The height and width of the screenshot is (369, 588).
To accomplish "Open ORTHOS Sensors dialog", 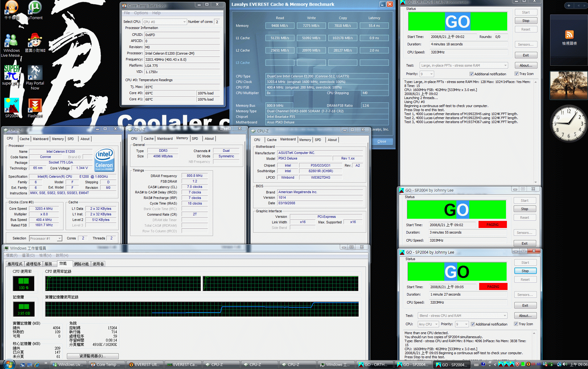I will (x=526, y=45).
